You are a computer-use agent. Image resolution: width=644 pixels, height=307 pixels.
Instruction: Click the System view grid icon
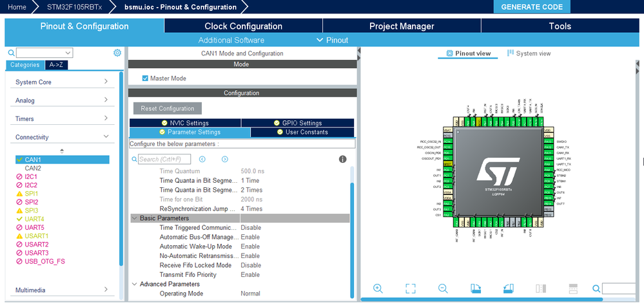click(x=511, y=53)
